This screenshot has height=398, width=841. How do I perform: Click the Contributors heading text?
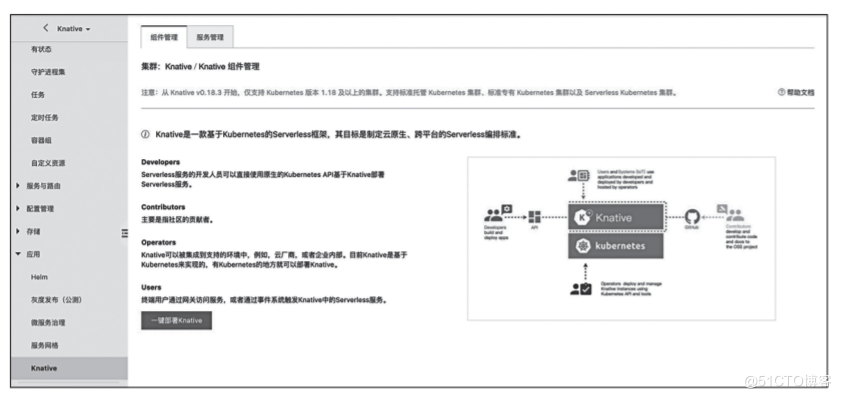pos(163,207)
